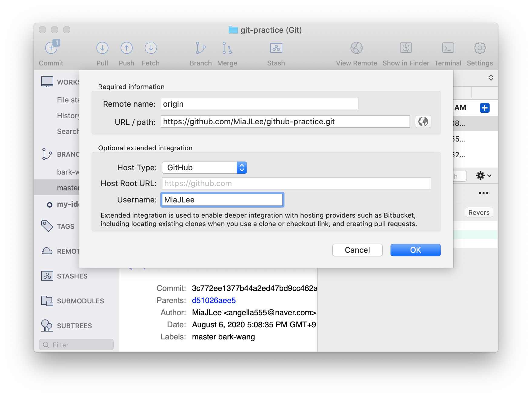Click the Push toolbar icon
The image size is (532, 397).
coord(127,48)
